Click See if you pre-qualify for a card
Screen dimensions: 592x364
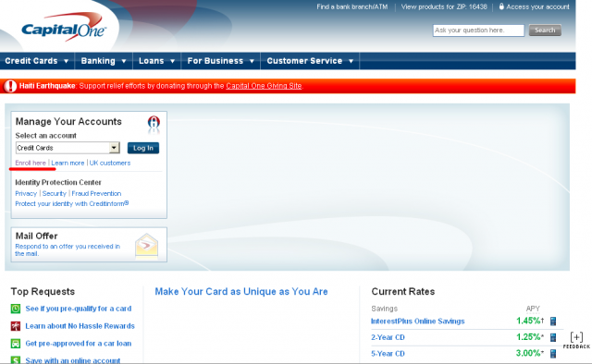click(x=79, y=309)
